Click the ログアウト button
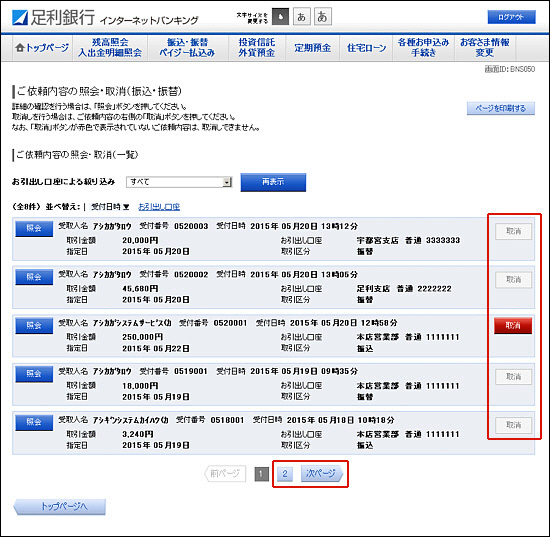Screen dimensions: 550x537 [x=511, y=17]
